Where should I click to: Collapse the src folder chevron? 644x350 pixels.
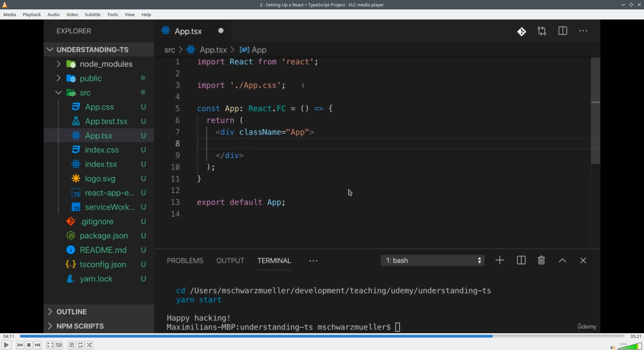pyautogui.click(x=58, y=93)
